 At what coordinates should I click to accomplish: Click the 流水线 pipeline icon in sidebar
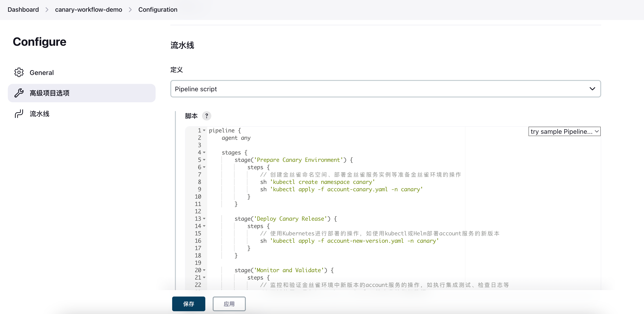click(19, 114)
